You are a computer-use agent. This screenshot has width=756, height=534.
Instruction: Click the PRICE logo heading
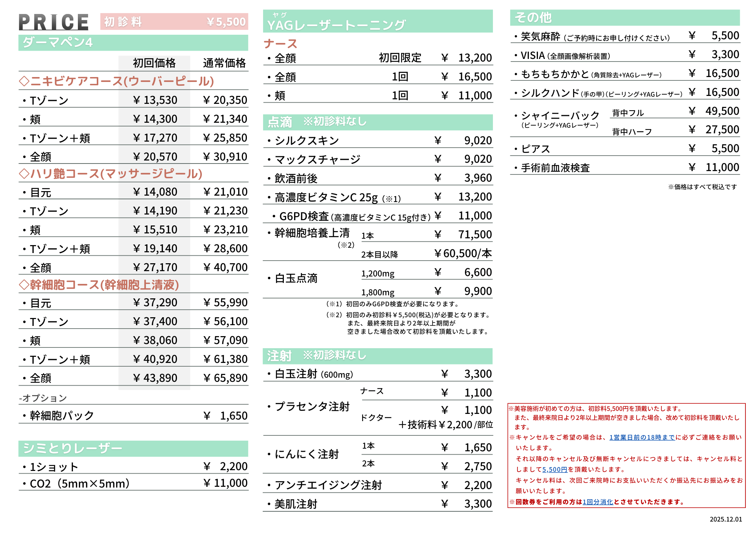tap(54, 22)
